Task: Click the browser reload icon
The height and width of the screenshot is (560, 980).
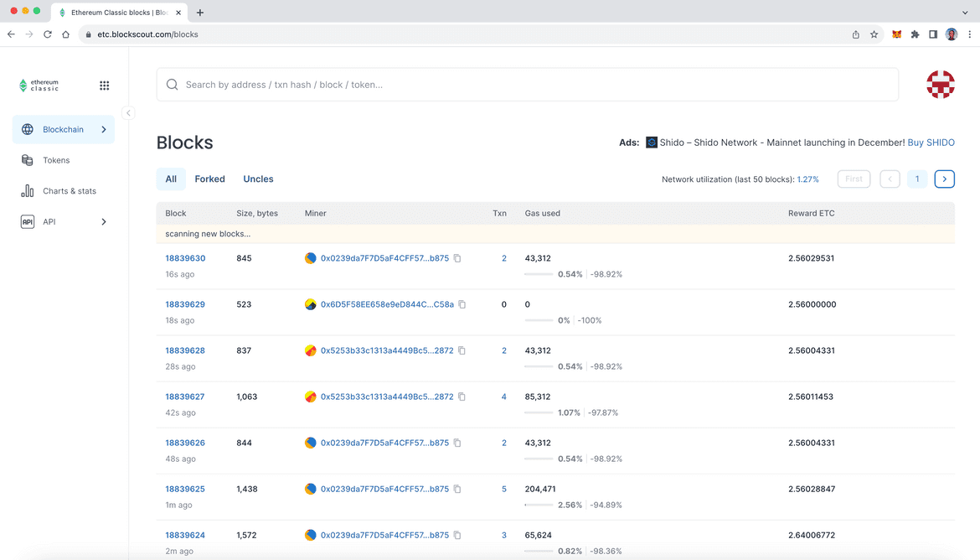Action: tap(48, 34)
